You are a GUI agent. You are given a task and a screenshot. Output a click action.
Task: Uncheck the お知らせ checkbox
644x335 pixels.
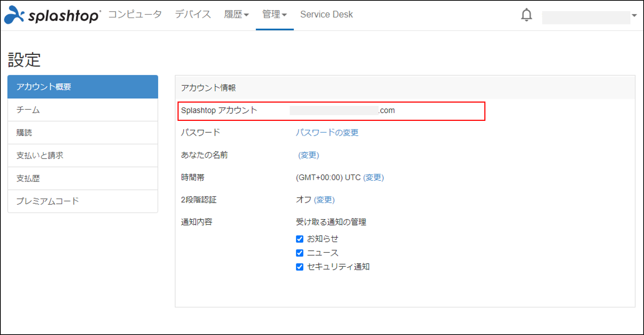(x=300, y=239)
